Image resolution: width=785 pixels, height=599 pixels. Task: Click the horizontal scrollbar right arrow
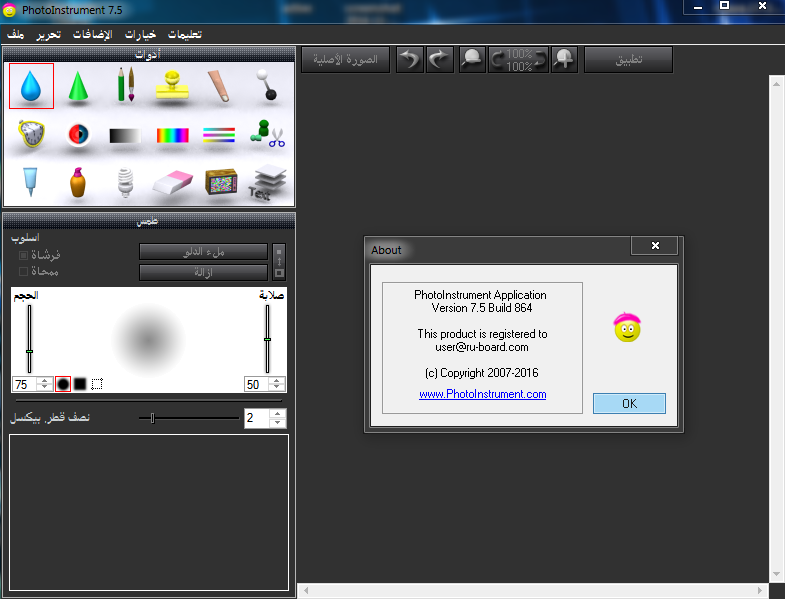(760, 590)
